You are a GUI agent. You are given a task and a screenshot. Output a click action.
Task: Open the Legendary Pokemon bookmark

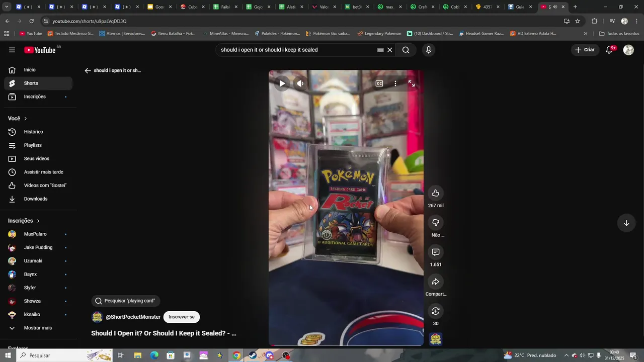point(379,34)
